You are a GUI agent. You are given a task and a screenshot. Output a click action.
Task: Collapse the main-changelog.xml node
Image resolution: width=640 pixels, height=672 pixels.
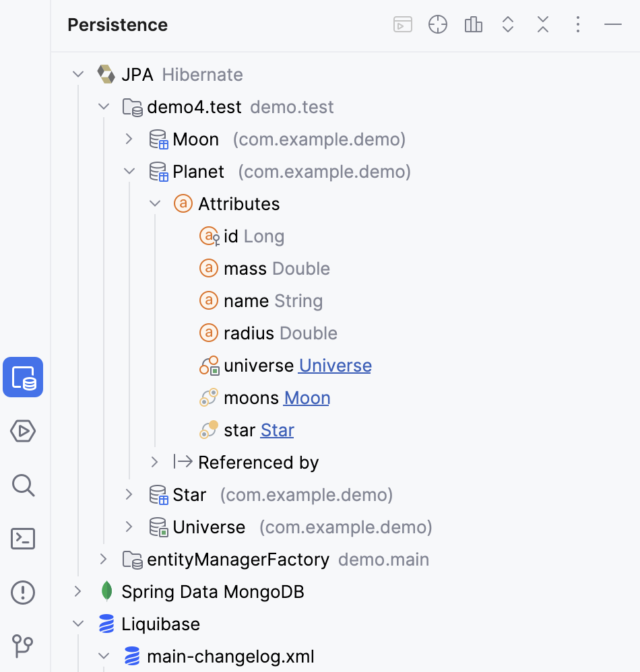104,656
